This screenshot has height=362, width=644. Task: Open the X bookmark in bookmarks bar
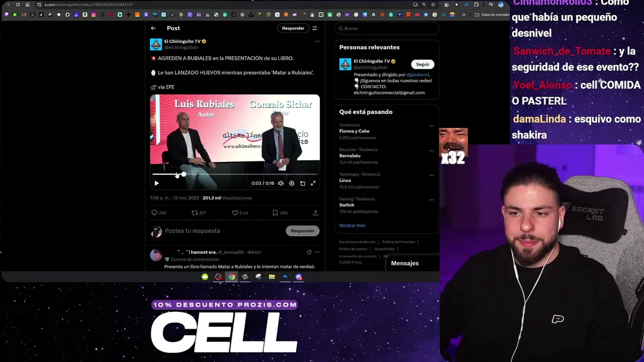pyautogui.click(x=33, y=15)
